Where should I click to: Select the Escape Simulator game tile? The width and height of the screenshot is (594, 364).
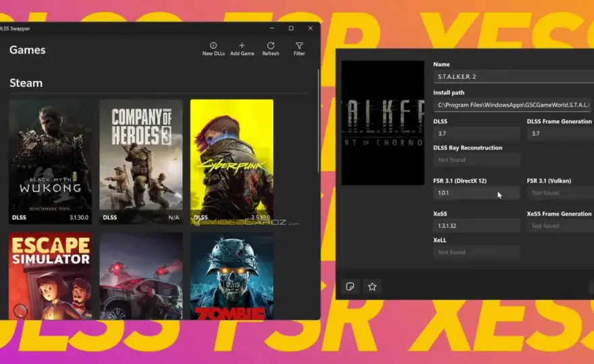(51, 276)
